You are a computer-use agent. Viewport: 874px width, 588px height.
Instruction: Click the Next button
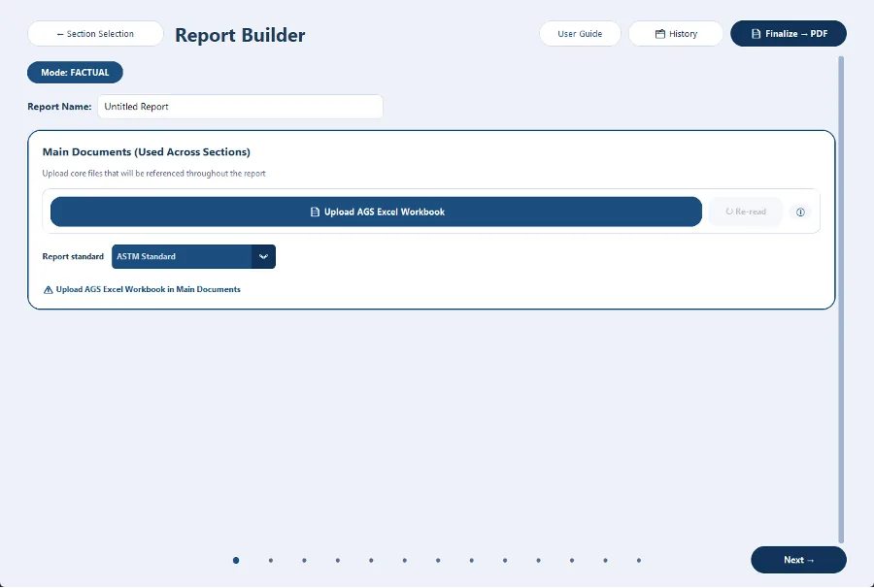(x=798, y=560)
